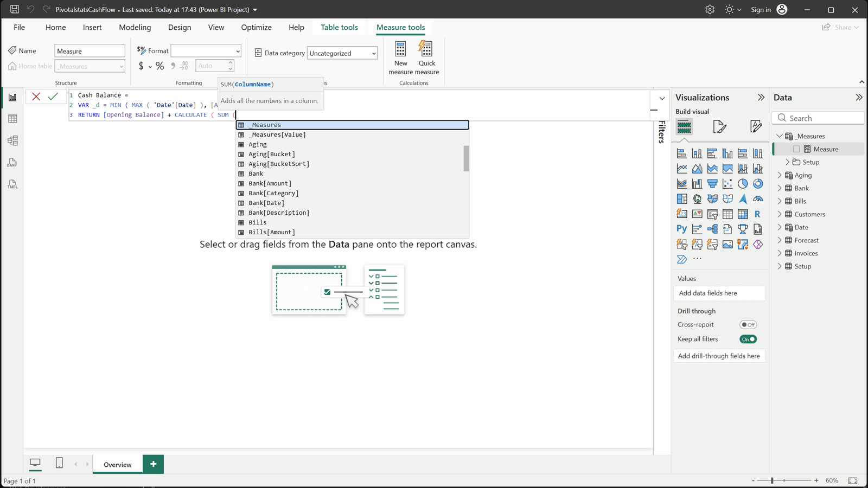
Task: Open the Format dropdown
Action: (x=206, y=51)
